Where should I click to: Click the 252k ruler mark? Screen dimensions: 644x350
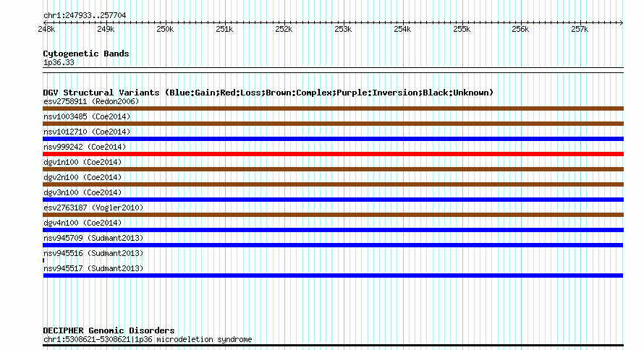tap(284, 30)
